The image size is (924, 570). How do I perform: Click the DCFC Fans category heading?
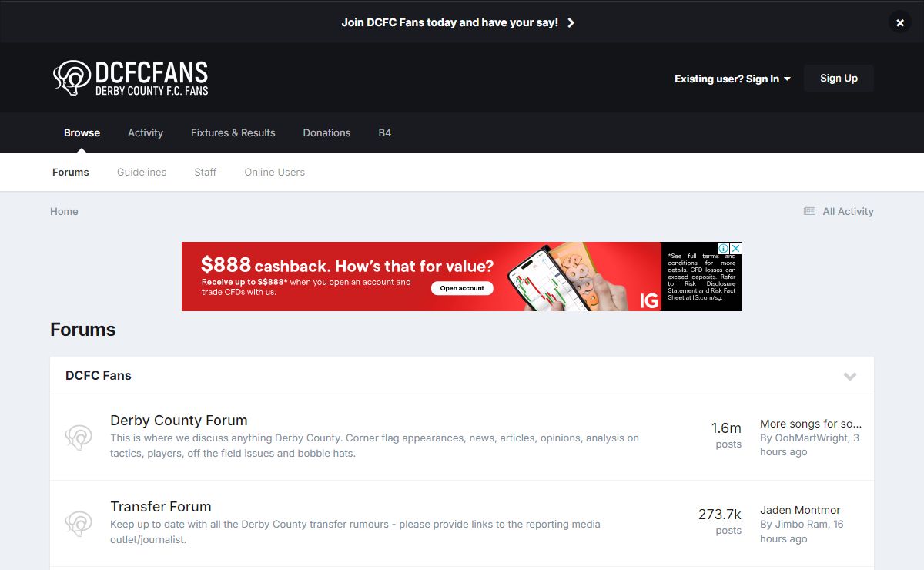(99, 375)
